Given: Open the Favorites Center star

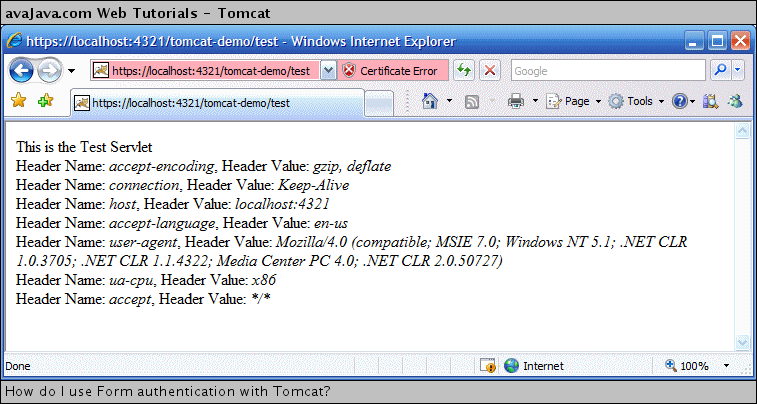Looking at the screenshot, I should (18, 100).
